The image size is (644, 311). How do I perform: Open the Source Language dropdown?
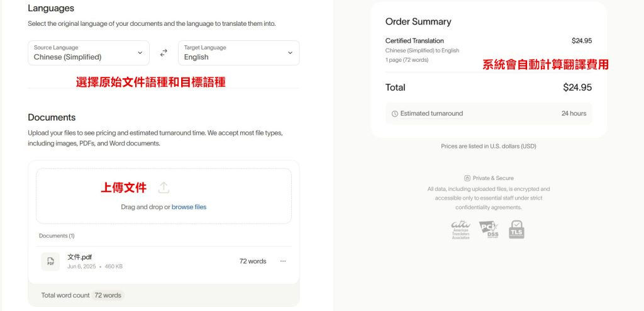(x=88, y=53)
